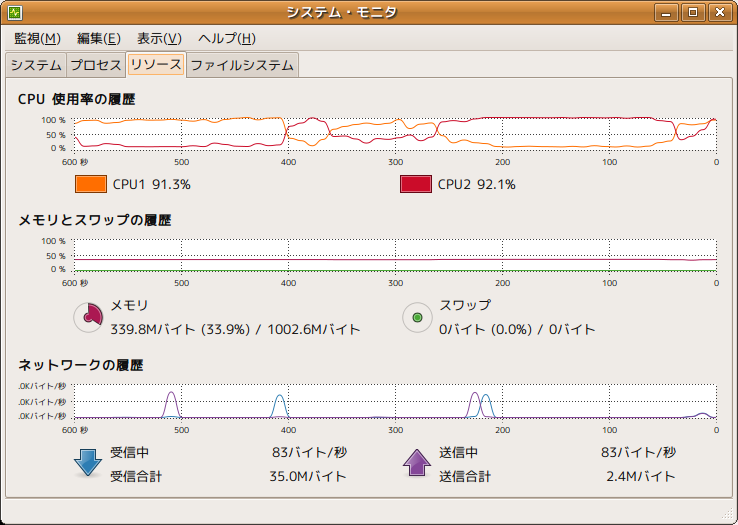Minimize the System Monitor window

pos(667,13)
